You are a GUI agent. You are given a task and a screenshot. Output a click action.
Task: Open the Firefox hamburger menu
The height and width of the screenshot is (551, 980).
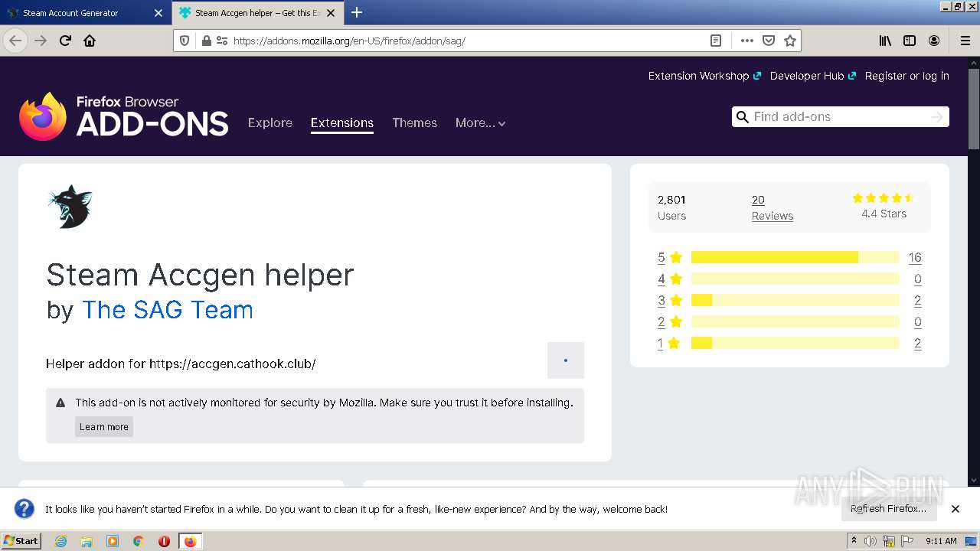pos(965,41)
